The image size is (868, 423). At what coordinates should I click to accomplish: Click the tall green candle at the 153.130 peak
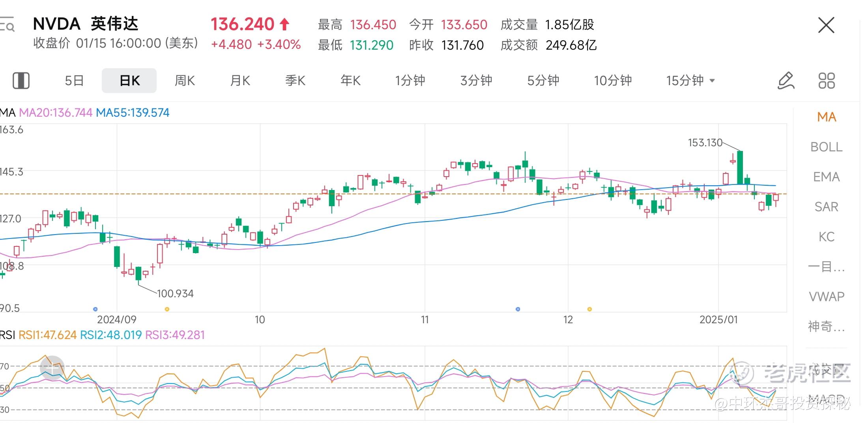[x=740, y=168]
